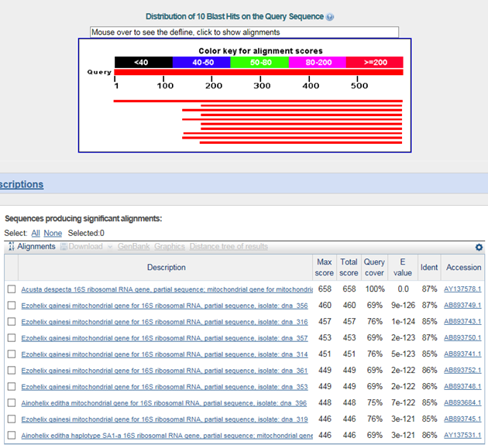
Task: Click the blue 40-50 color key
Action: 201,63
